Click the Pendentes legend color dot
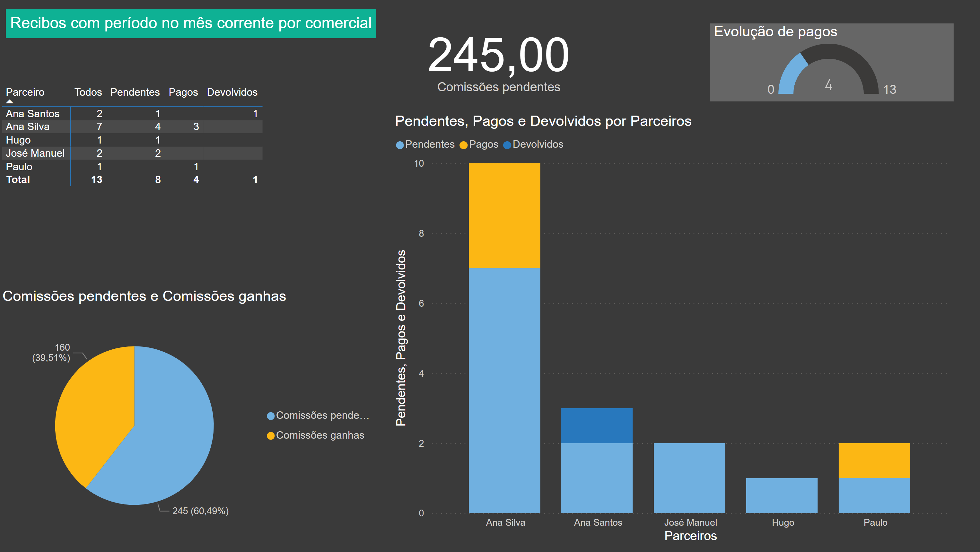This screenshot has height=552, width=980. pyautogui.click(x=399, y=145)
